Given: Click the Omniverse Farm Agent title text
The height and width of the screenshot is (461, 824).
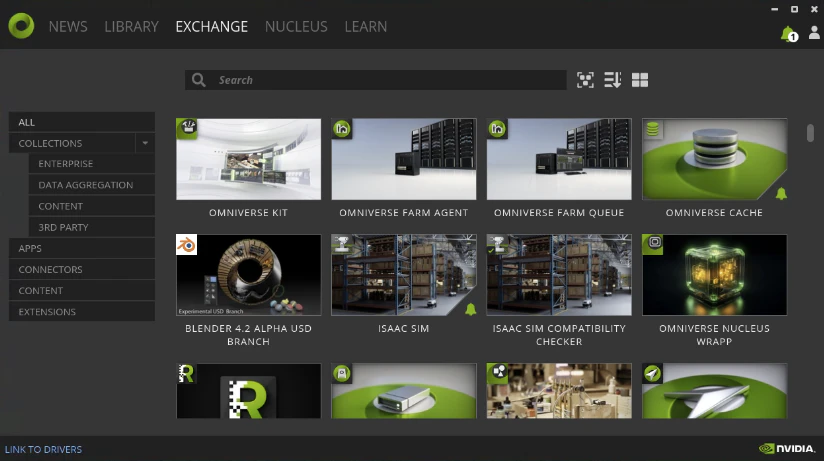Looking at the screenshot, I should click(404, 212).
